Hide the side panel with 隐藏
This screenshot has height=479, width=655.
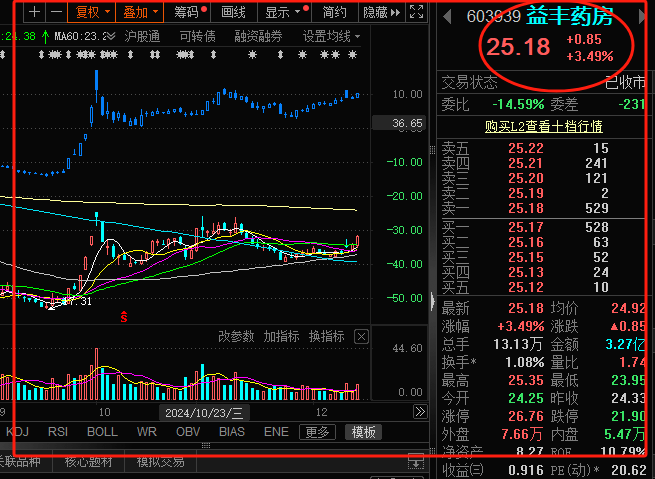click(380, 13)
